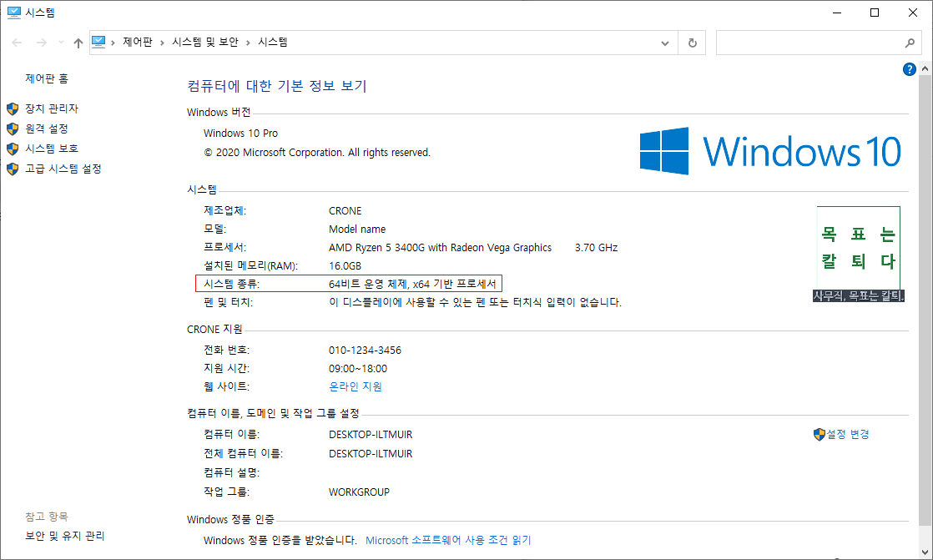Expand chevron after 제어판 breadcrumb
Screen dimensions: 933x560
tap(162, 43)
